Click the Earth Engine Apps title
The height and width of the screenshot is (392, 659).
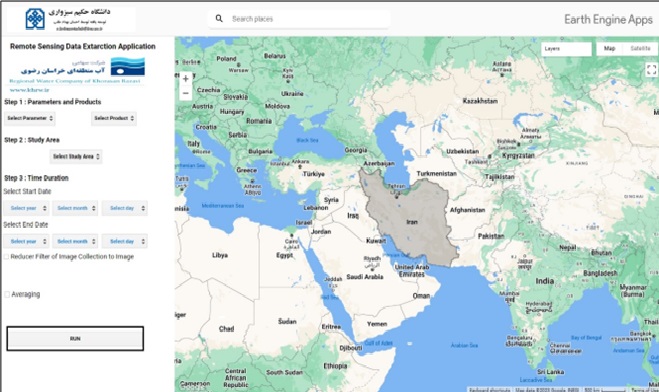[608, 19]
